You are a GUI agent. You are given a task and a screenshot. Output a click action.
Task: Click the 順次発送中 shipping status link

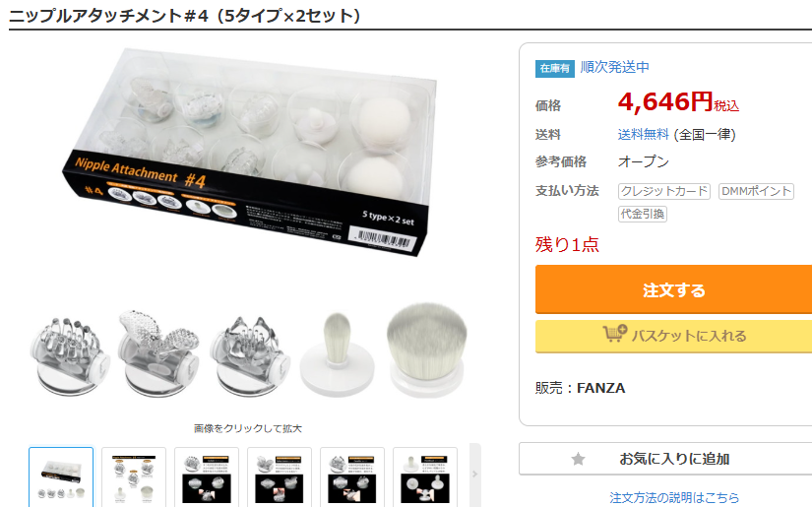[x=615, y=67]
